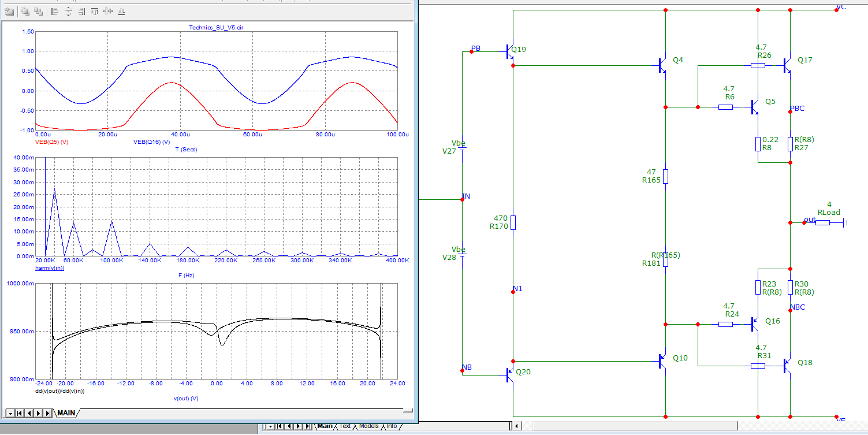Viewport: 868px width, 435px height.
Task: Select transistor Q20 in the schematic
Action: 510,375
